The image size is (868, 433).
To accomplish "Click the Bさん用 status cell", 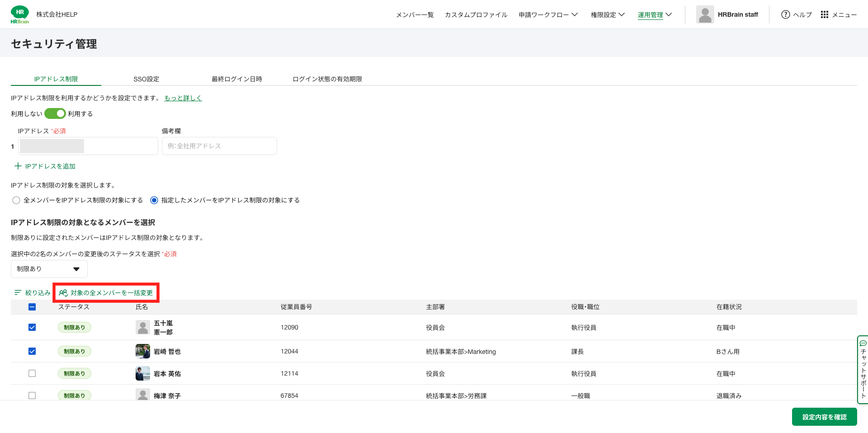I will 728,351.
